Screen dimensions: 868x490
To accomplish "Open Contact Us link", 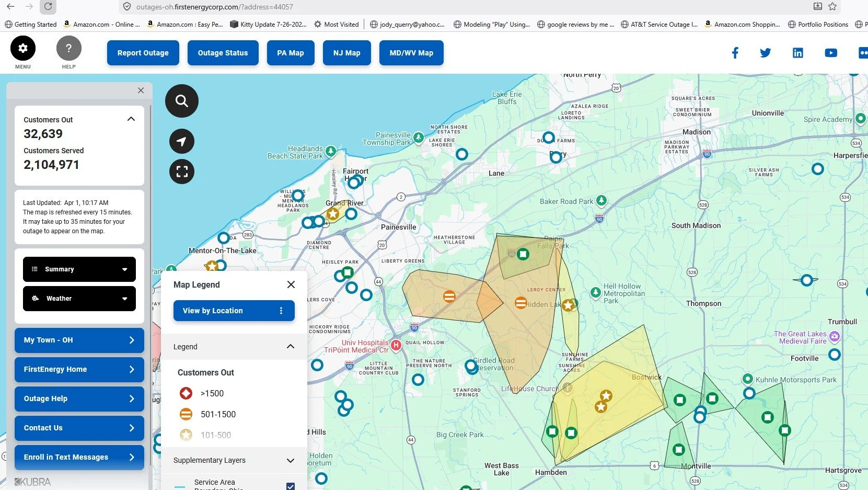I will pyautogui.click(x=79, y=428).
